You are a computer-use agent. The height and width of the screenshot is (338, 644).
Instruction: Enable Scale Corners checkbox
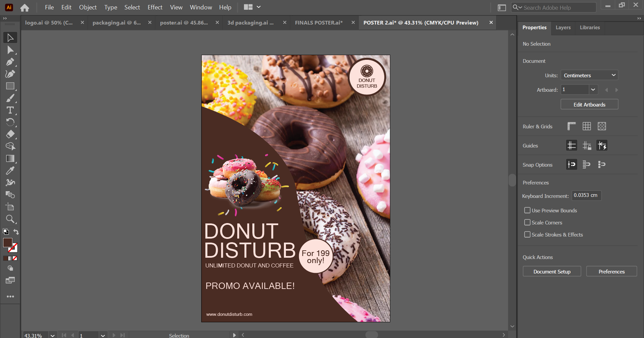(527, 222)
